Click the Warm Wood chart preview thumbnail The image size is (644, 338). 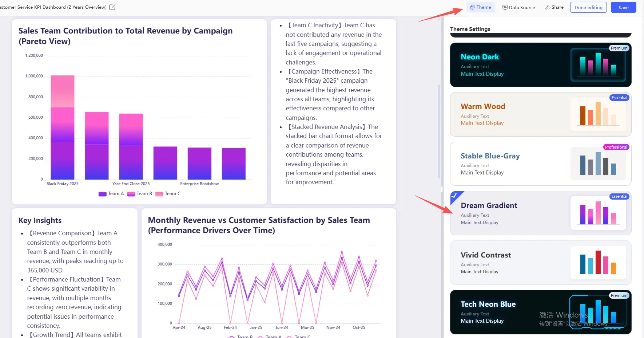click(598, 114)
